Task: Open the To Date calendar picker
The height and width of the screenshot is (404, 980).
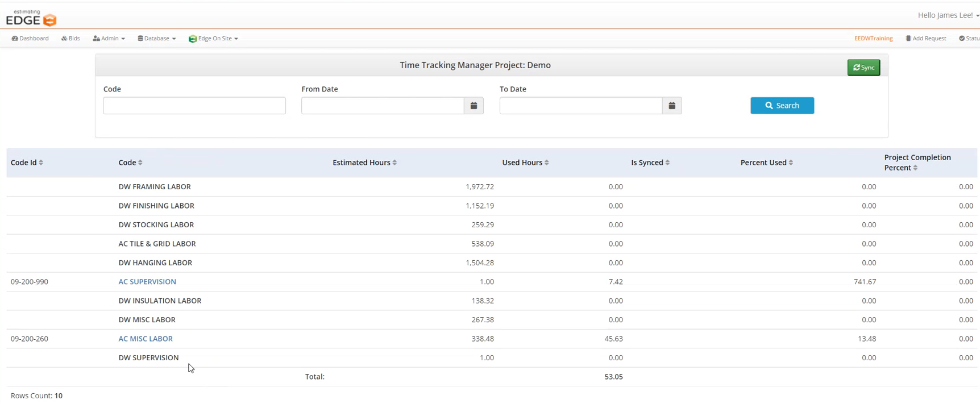Action: [x=671, y=106]
